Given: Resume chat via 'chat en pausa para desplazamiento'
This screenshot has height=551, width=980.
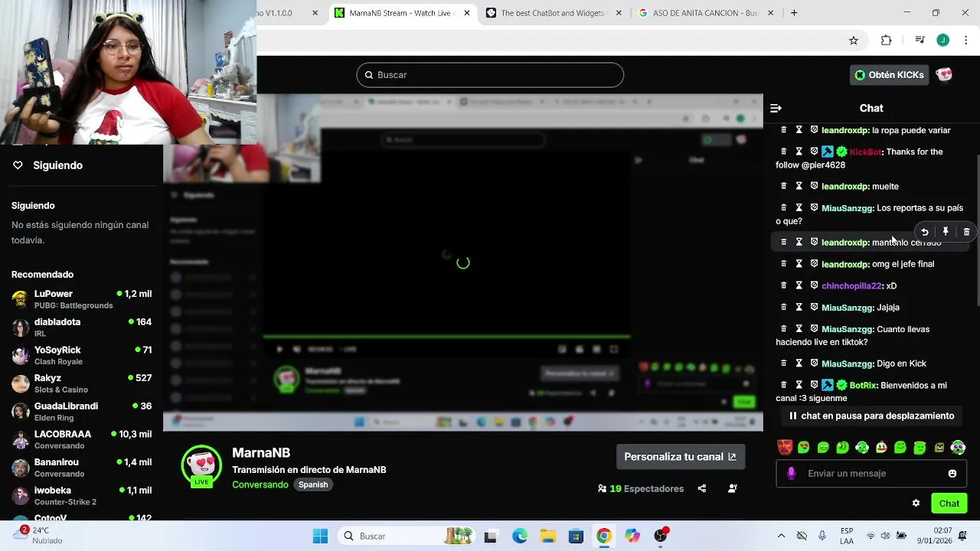Looking at the screenshot, I should coord(871,416).
